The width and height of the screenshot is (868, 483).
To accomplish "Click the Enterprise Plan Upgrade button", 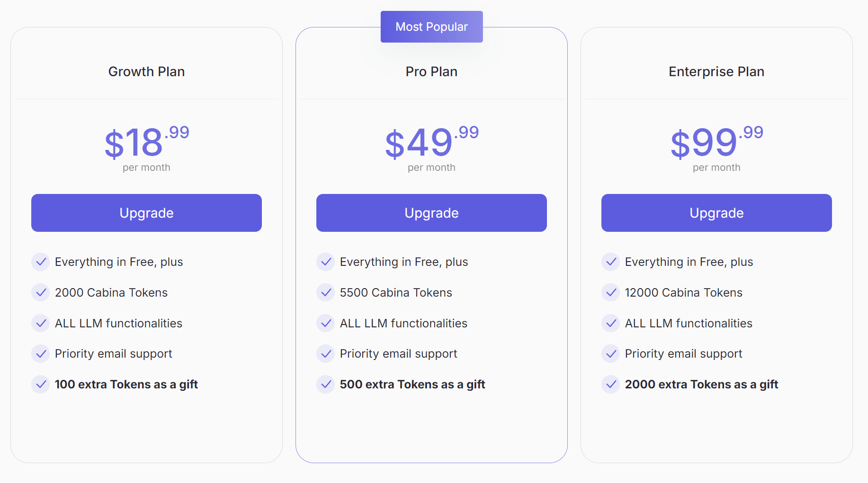I will [x=716, y=213].
